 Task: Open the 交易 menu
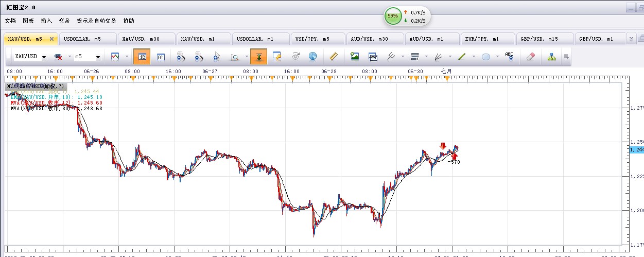64,21
